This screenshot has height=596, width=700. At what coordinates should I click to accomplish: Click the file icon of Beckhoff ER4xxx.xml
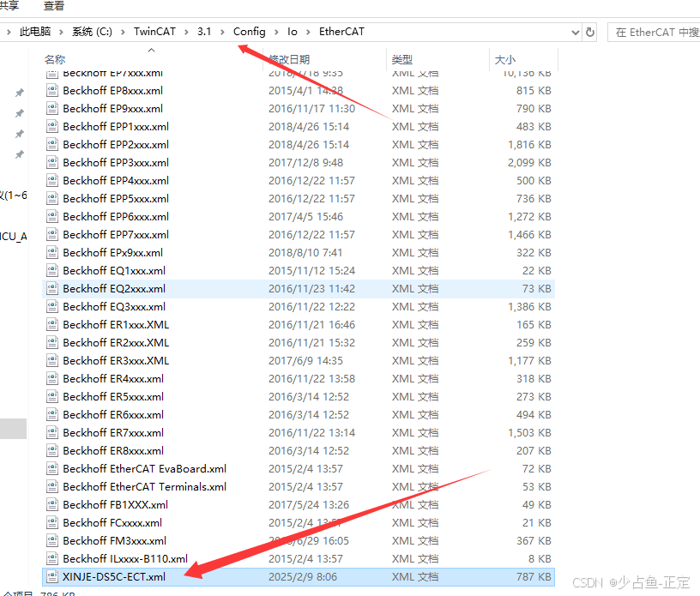click(x=52, y=378)
